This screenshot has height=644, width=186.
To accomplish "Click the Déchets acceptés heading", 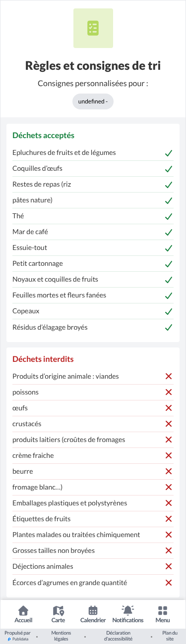I will point(44,135).
